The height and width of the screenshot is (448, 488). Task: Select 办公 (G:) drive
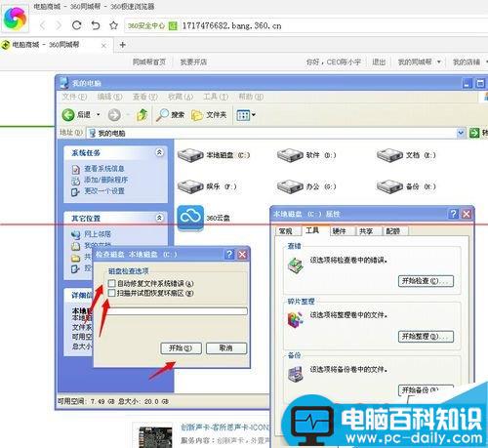pyautogui.click(x=306, y=186)
